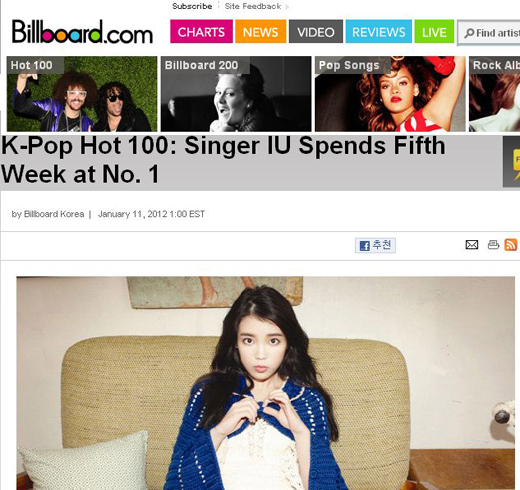The image size is (520, 490).
Task: Go to Billboard.com logo home
Action: (82, 32)
